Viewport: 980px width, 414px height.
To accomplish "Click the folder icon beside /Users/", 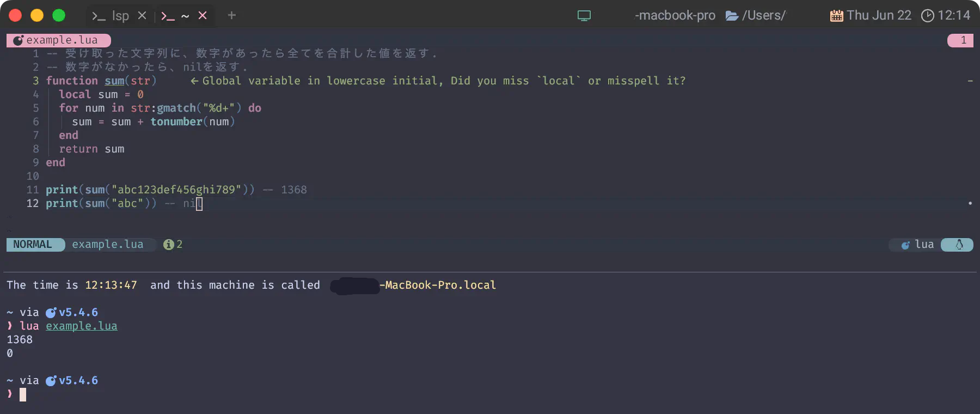I will click(x=732, y=16).
